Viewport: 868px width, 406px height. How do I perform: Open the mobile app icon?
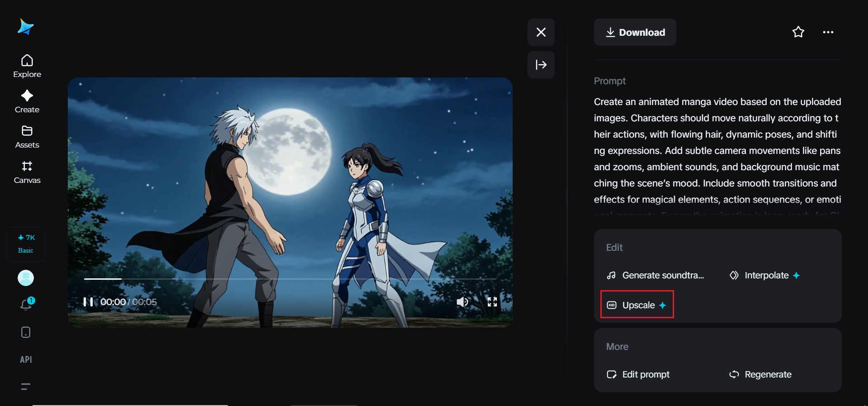(x=26, y=332)
